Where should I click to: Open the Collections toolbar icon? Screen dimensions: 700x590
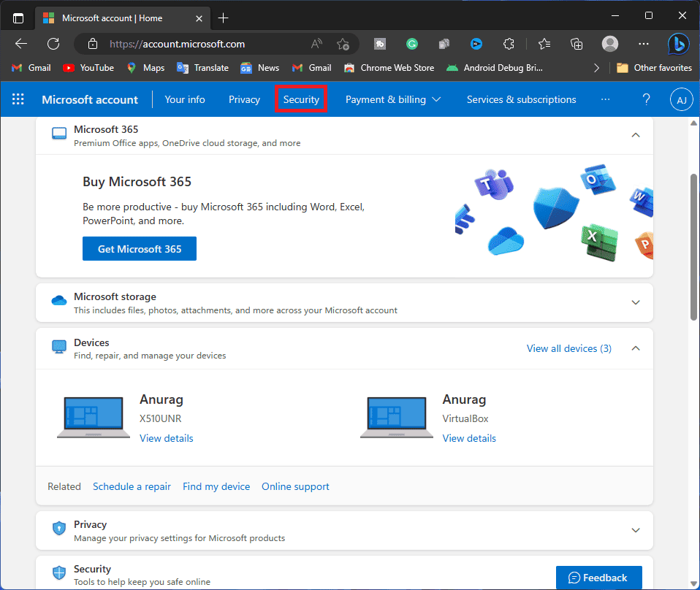click(x=577, y=44)
